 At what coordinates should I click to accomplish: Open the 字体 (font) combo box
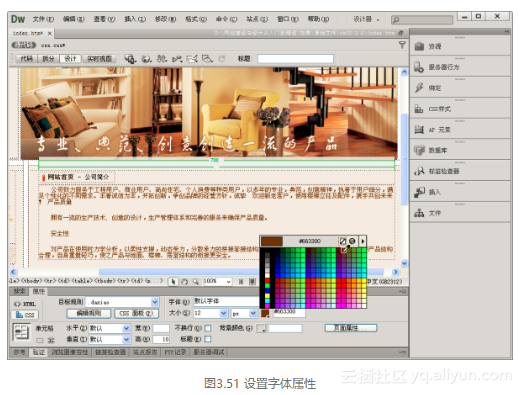(226, 301)
